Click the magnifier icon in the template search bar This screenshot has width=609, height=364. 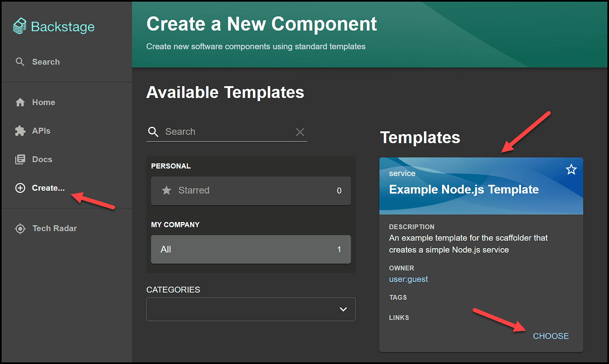tap(154, 131)
